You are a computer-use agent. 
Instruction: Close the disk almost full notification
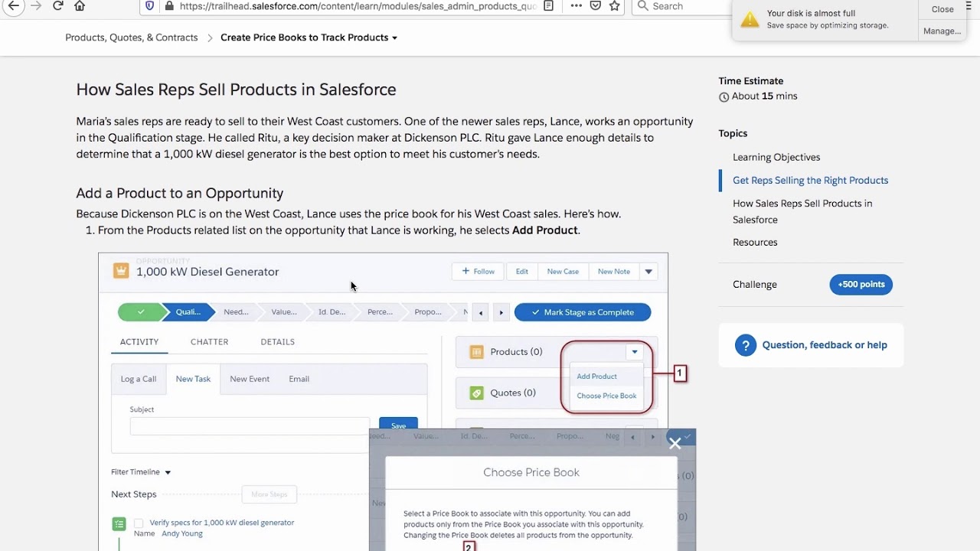tap(942, 9)
